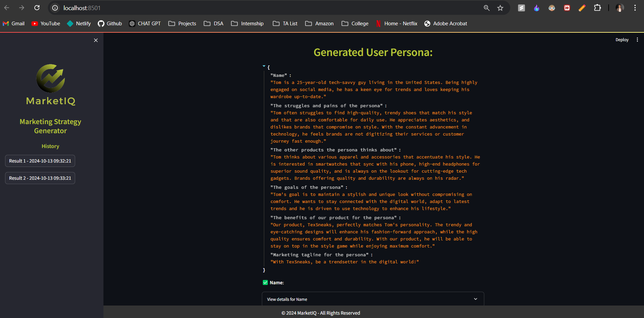Open the Streamlit three-dot app menu
The height and width of the screenshot is (318, 644).
point(637,40)
